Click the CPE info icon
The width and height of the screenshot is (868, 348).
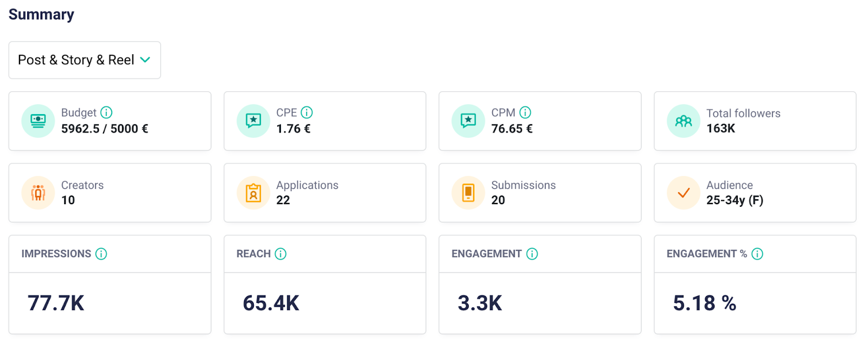click(x=307, y=112)
